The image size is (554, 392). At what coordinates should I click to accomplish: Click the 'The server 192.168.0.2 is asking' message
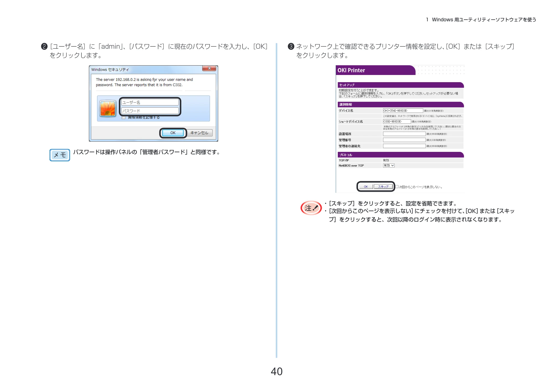(x=144, y=82)
